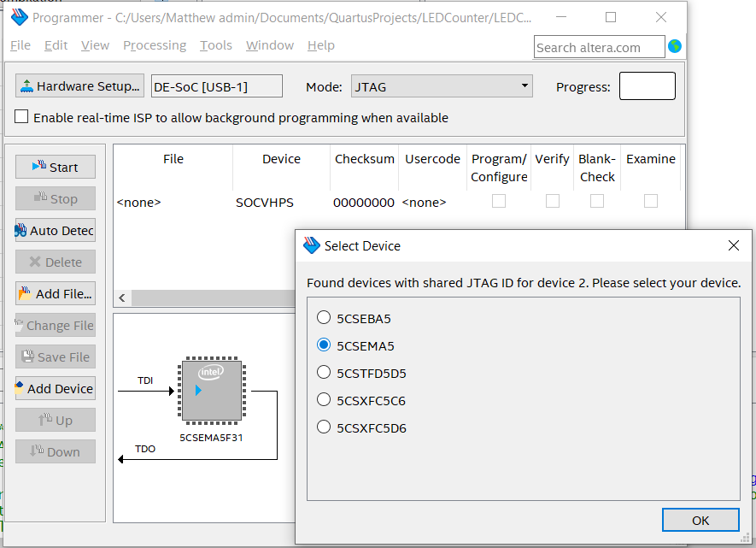Open the Mode JTAG dropdown
The width and height of the screenshot is (756, 548).
[x=442, y=86]
